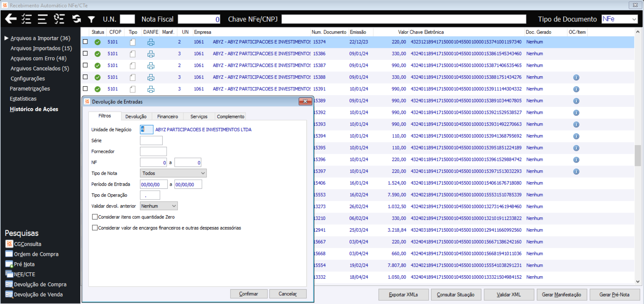The height and width of the screenshot is (304, 644).
Task: Switch to the Devolução tab
Action: click(x=136, y=117)
